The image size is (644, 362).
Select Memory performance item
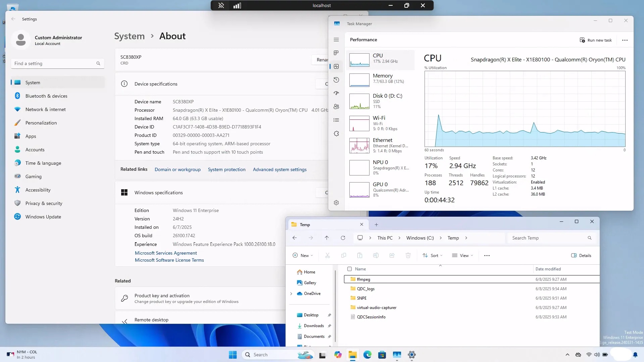point(380,80)
